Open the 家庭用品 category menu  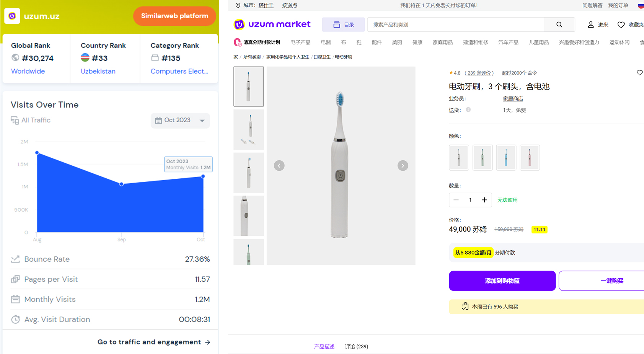coord(443,42)
